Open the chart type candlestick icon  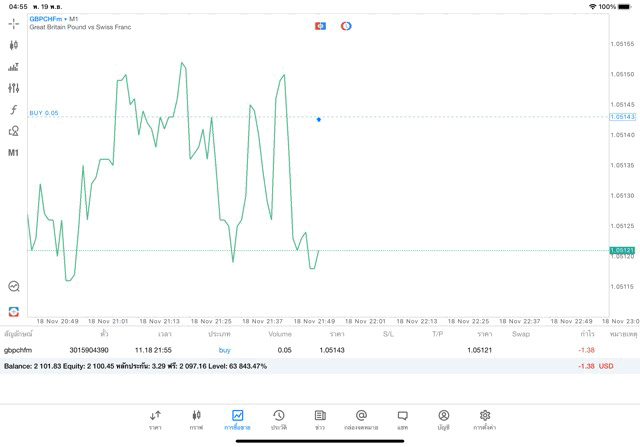pos(14,45)
